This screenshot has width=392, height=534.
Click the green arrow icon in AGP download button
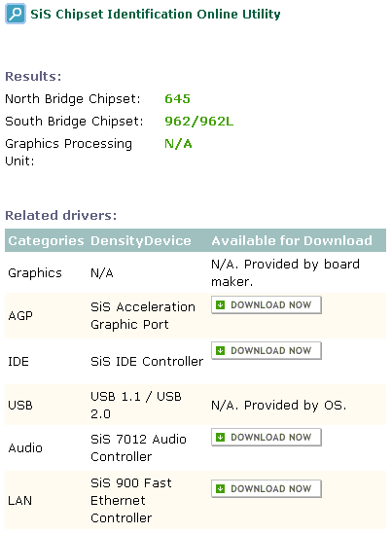(x=221, y=304)
